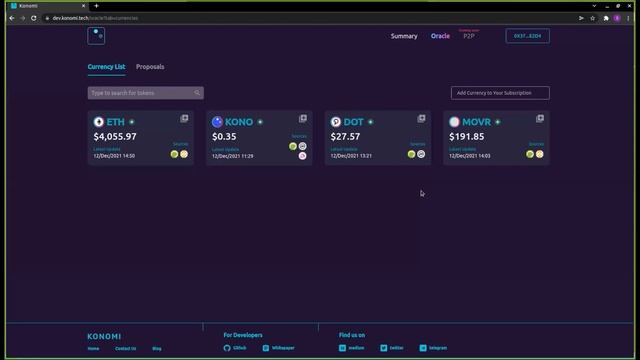The width and height of the screenshot is (640, 360).
Task: Click the ETH coin icon
Action: pos(98,122)
